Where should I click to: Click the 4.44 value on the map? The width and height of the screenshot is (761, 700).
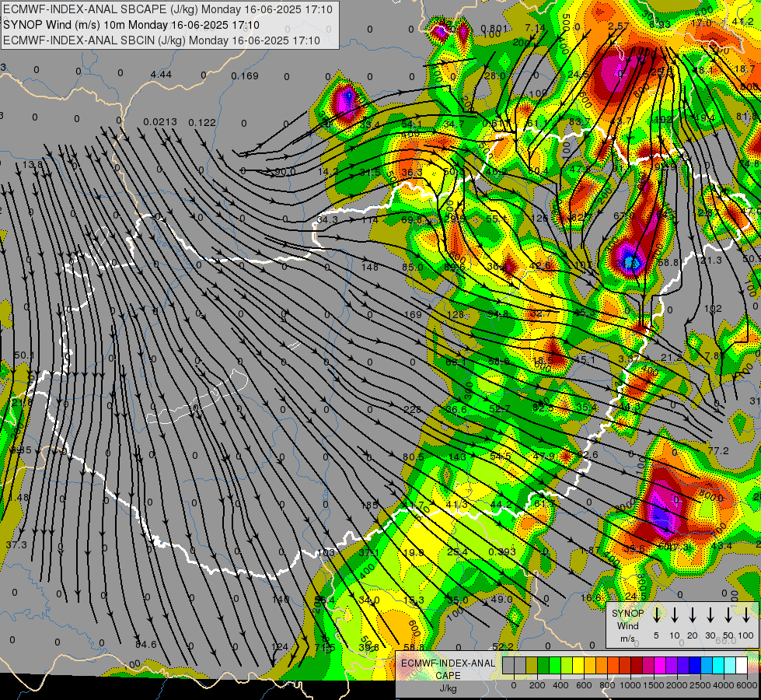pyautogui.click(x=161, y=75)
